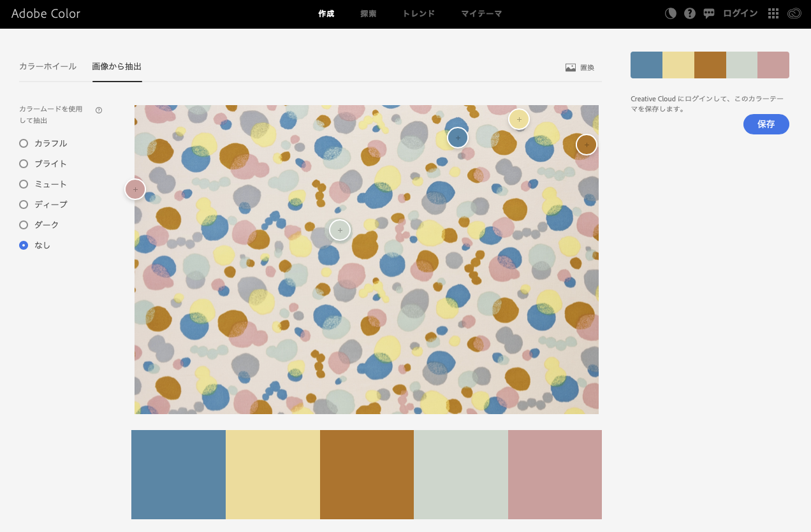Click color mode help info icon

pos(99,110)
